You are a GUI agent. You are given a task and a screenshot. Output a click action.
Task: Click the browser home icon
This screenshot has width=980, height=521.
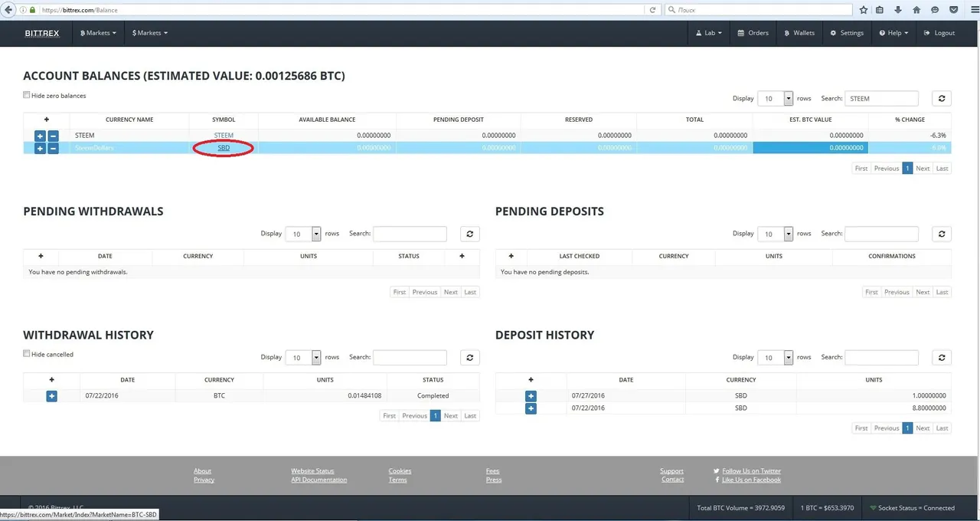pos(916,10)
